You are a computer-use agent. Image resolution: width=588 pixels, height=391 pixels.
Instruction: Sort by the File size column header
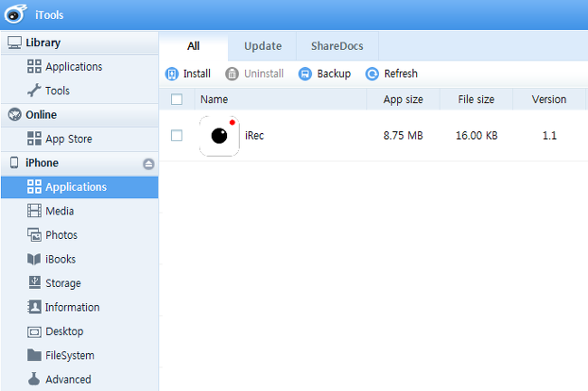click(x=476, y=100)
